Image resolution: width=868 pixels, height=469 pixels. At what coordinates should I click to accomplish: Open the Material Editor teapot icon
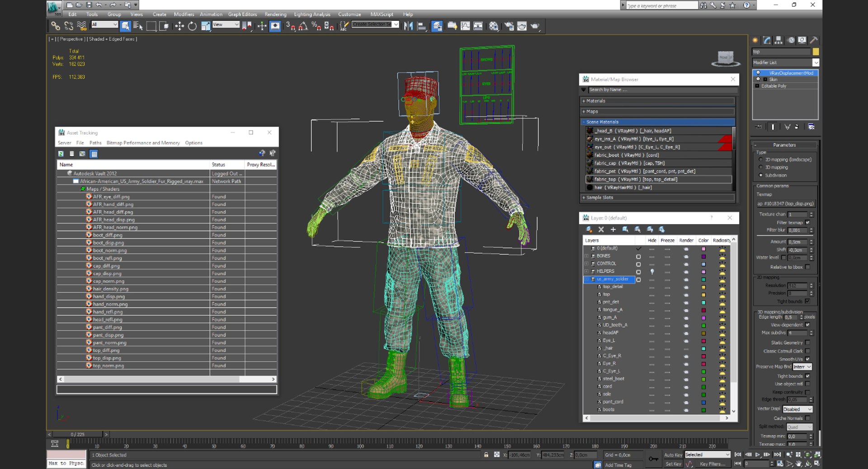pos(493,26)
